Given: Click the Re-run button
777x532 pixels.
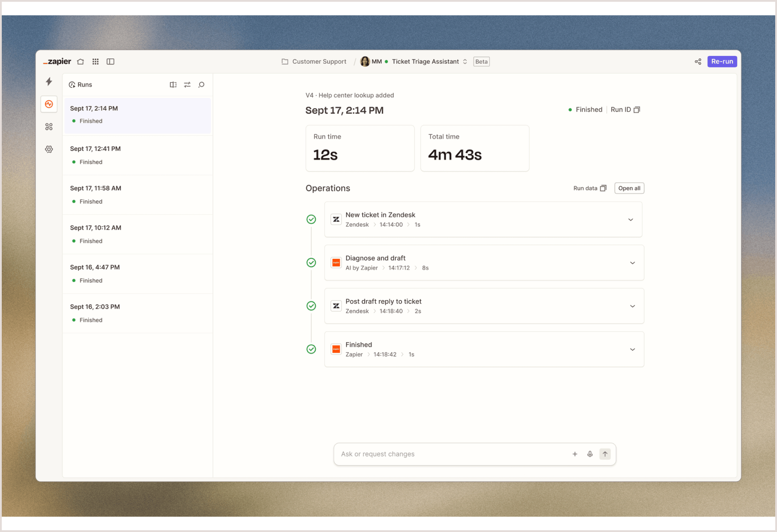Looking at the screenshot, I should point(722,62).
